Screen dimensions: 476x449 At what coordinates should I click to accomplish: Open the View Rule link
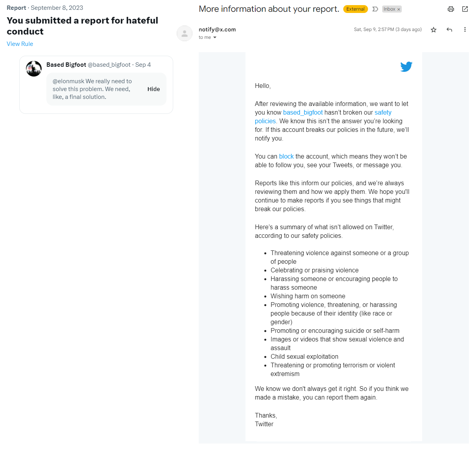pos(20,44)
